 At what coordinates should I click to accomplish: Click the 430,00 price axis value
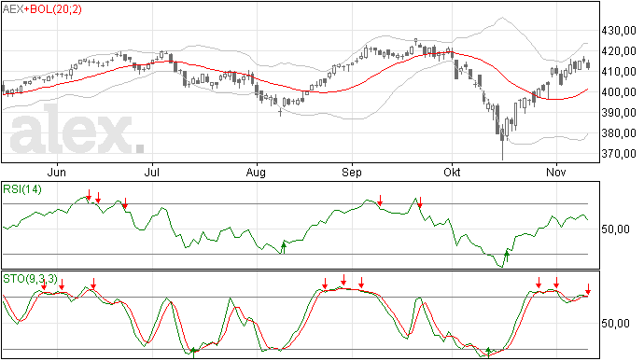click(x=619, y=31)
